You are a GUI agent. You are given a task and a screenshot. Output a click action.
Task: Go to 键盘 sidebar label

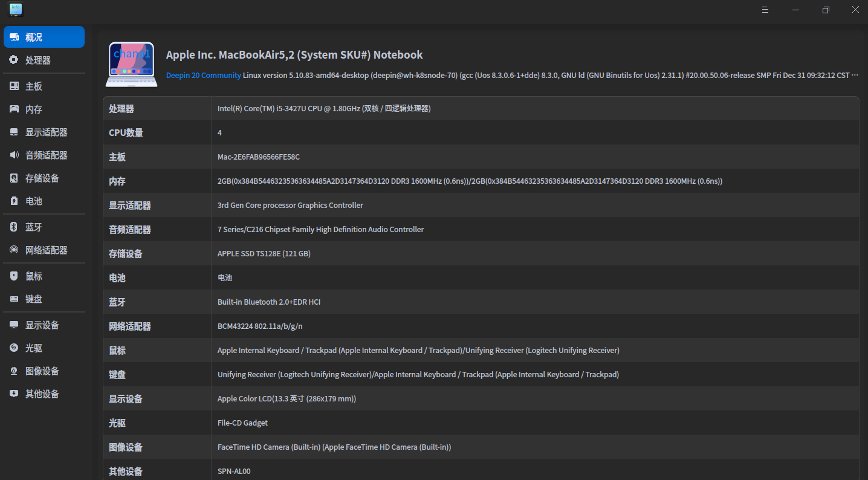(34, 299)
